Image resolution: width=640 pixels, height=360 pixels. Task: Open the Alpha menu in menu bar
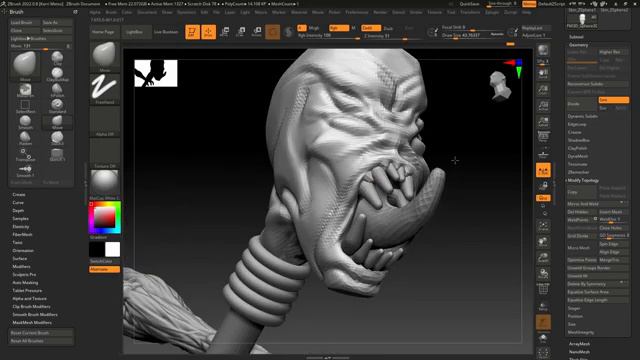(95, 12)
